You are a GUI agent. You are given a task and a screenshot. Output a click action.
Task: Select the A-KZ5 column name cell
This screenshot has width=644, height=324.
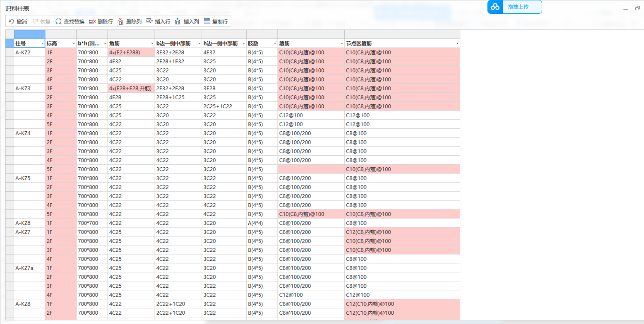29,178
